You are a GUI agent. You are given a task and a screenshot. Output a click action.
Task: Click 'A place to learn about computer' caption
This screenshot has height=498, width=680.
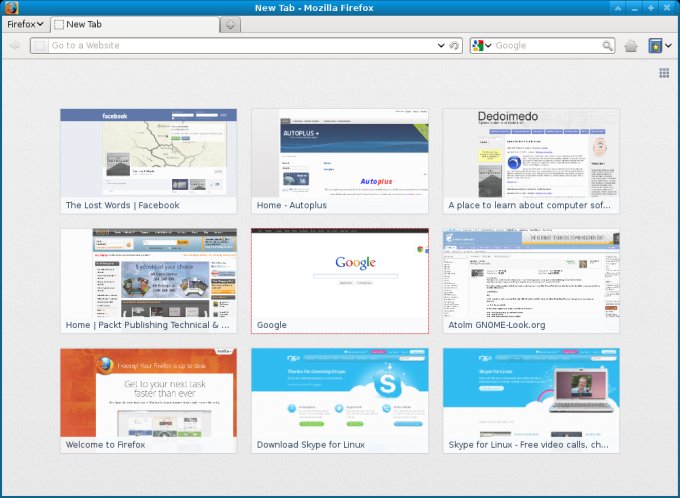[529, 205]
